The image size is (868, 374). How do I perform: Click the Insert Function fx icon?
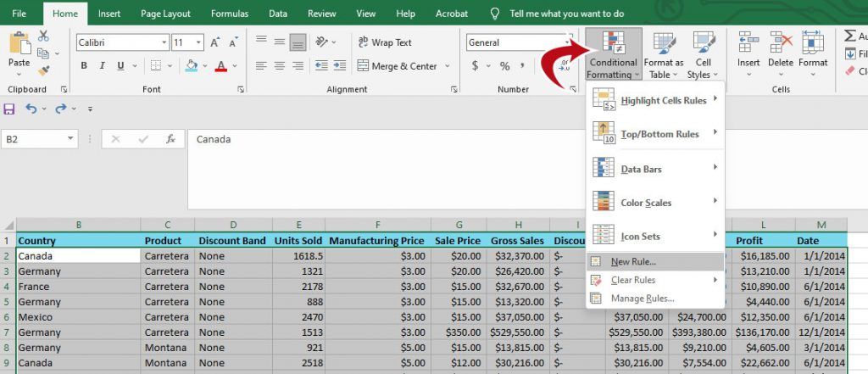pyautogui.click(x=171, y=139)
